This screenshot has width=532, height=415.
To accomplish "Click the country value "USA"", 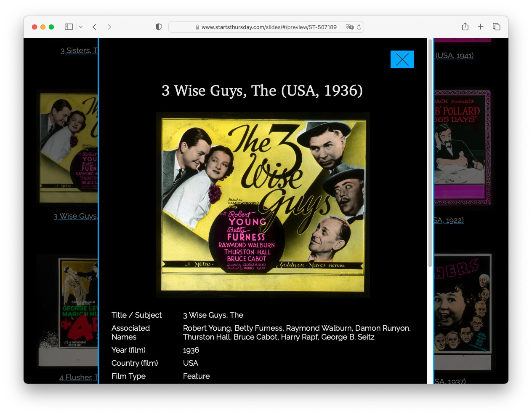I will (x=191, y=363).
